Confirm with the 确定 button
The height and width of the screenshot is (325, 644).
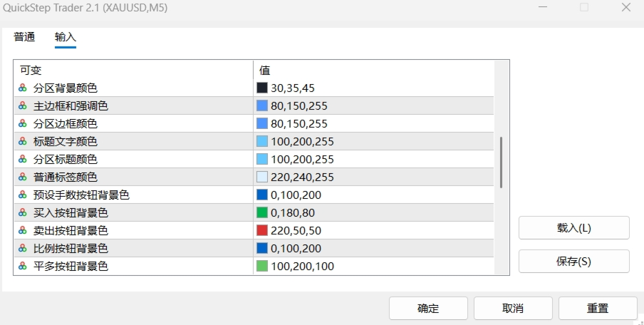pos(428,309)
